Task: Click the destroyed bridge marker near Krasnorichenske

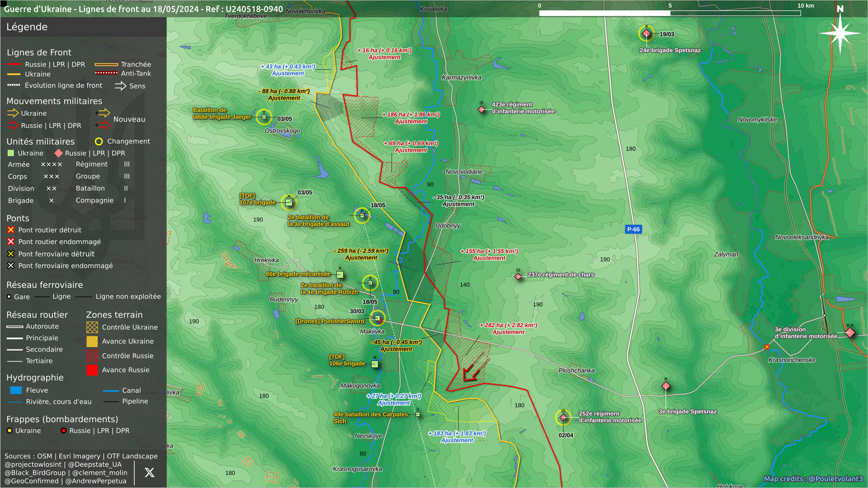Action: 767,347
